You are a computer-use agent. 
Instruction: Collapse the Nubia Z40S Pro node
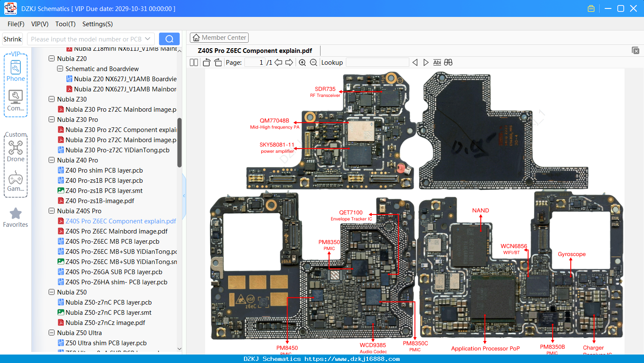[x=52, y=211]
